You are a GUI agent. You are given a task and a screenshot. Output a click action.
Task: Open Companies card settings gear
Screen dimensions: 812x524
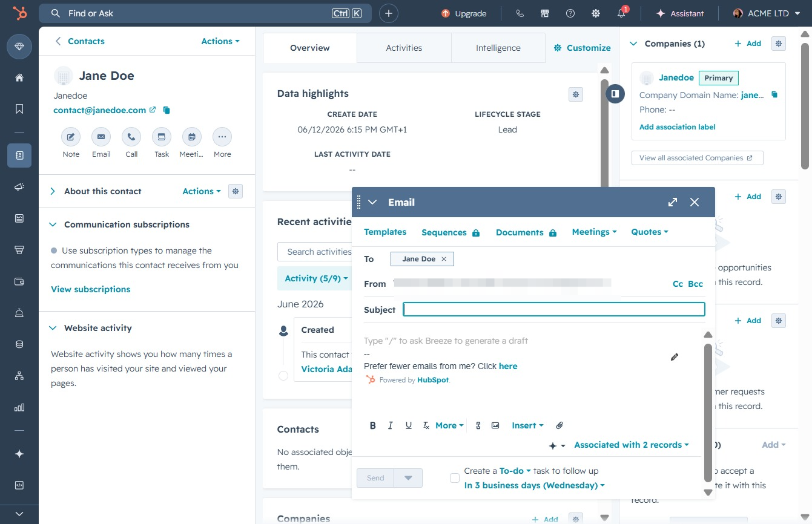[x=779, y=44]
